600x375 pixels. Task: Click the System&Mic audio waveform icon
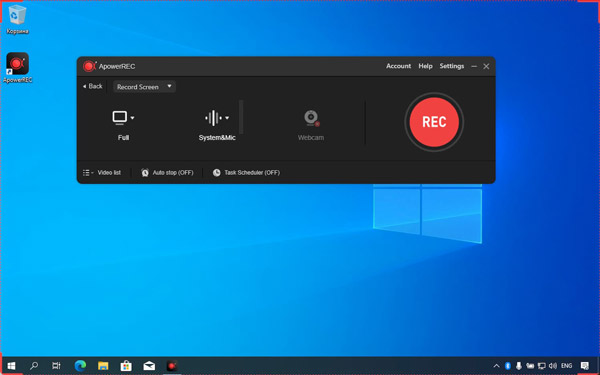213,118
